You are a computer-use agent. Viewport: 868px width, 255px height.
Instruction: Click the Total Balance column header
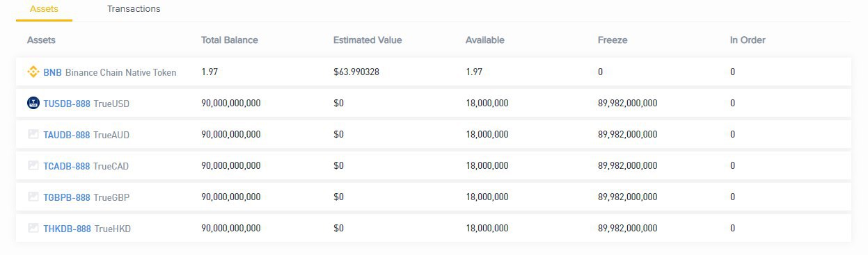click(230, 40)
